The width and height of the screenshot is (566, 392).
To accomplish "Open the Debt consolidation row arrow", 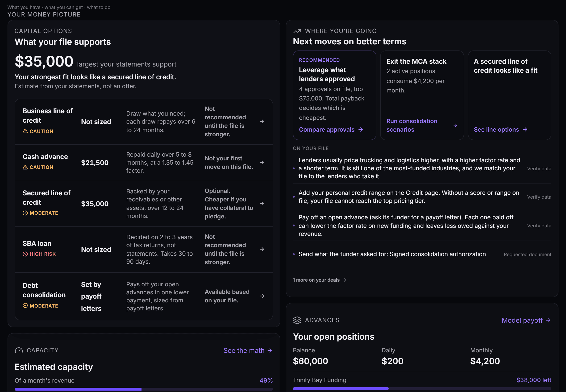I will (x=262, y=296).
